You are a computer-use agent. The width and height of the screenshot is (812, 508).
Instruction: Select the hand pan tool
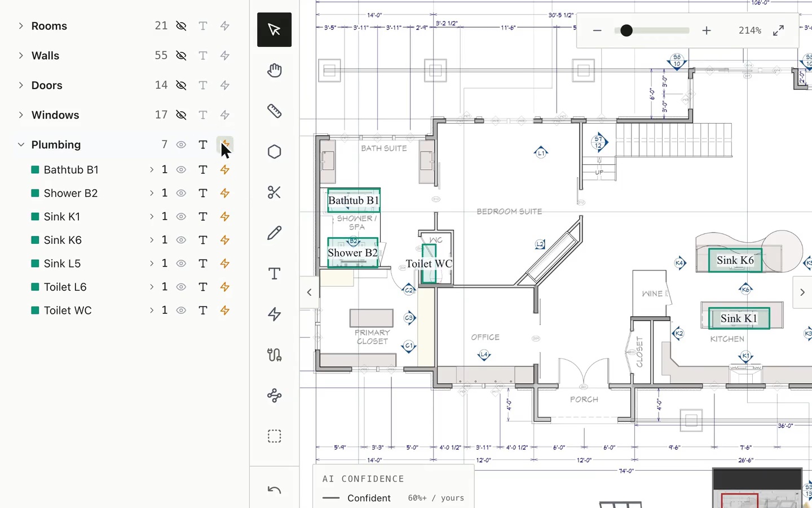(x=274, y=70)
